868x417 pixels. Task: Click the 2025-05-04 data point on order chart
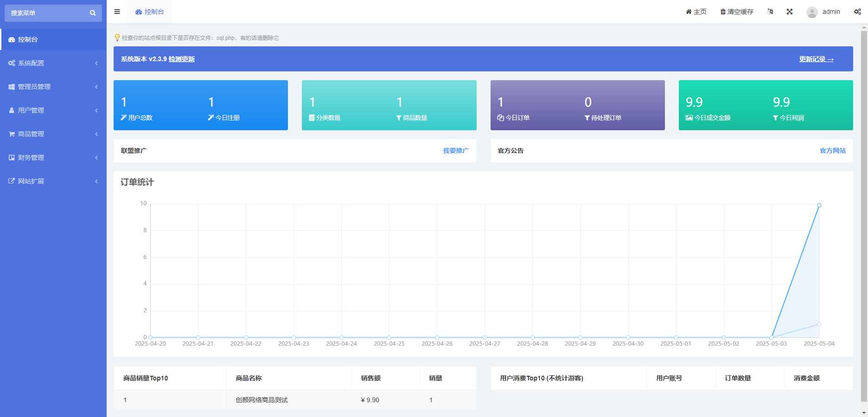point(819,204)
